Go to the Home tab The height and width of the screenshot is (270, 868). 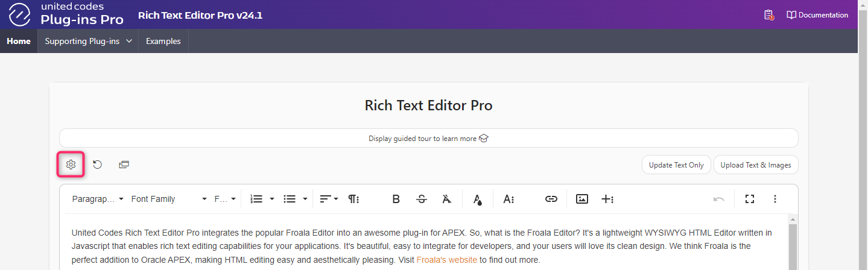coord(19,41)
